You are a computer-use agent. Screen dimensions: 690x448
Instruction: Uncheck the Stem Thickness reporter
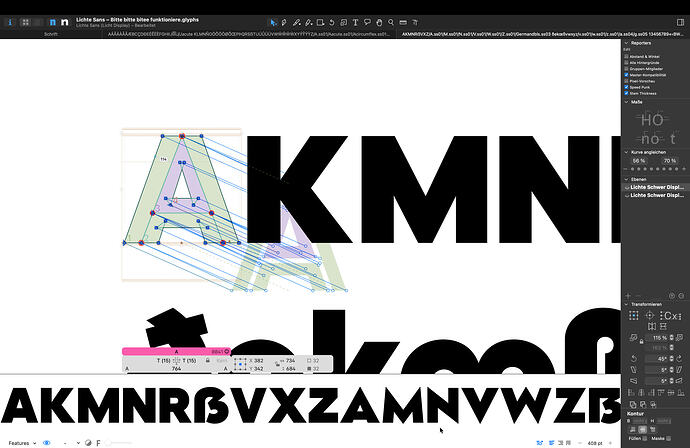coord(626,93)
